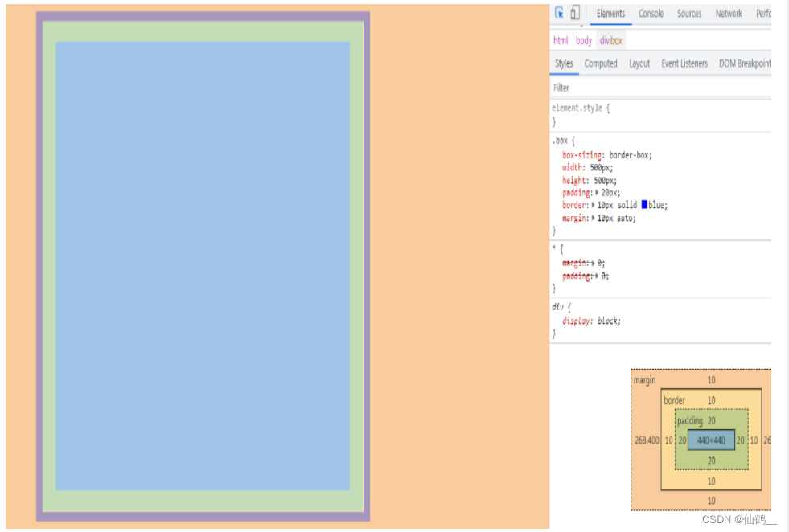Screen dimensions: 789x532
Task: Open the Sources panel
Action: (688, 13)
